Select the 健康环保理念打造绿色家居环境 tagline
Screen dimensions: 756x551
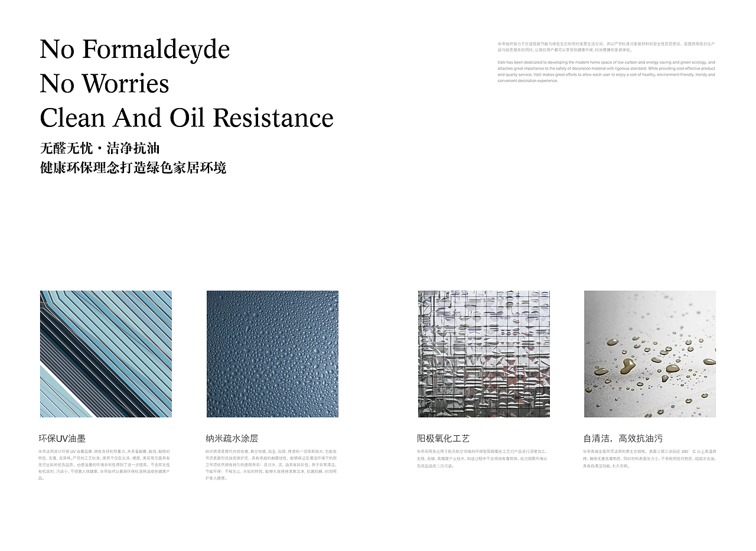pos(135,167)
